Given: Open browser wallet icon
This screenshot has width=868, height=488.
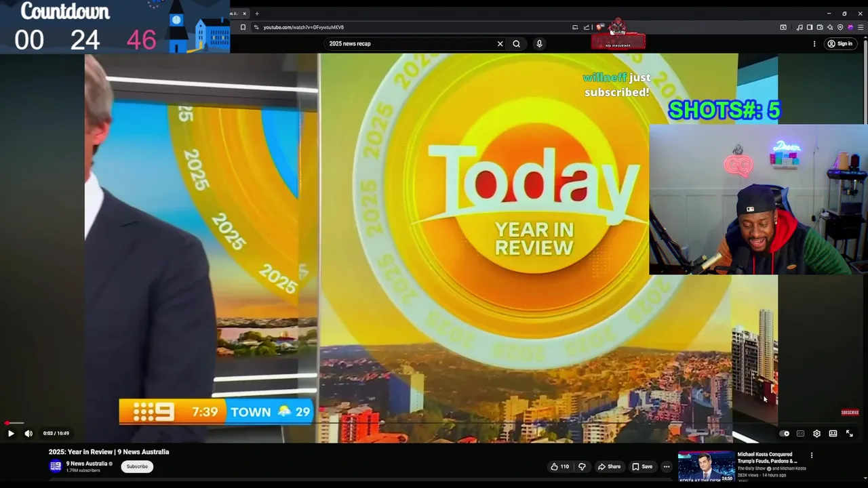Looking at the screenshot, I should pyautogui.click(x=820, y=27).
